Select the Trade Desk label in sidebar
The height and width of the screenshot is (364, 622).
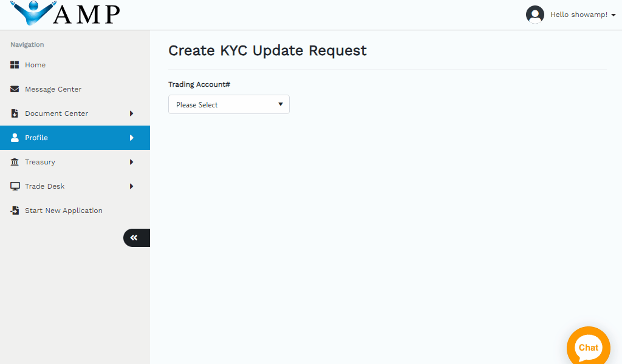click(x=44, y=186)
